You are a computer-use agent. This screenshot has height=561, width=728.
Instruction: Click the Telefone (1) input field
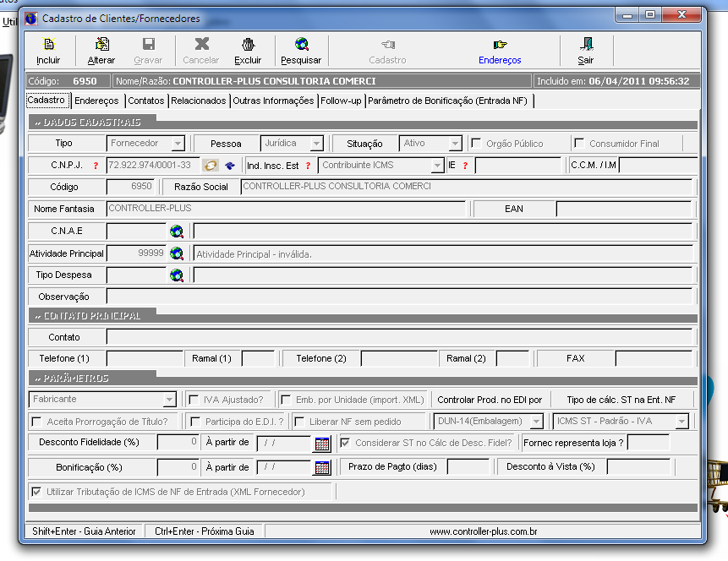(145, 359)
